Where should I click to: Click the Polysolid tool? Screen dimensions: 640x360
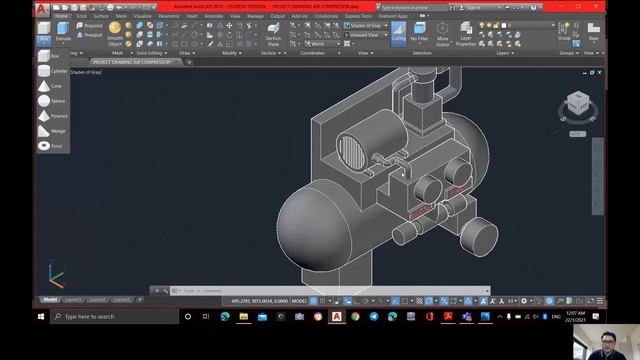[x=89, y=26]
